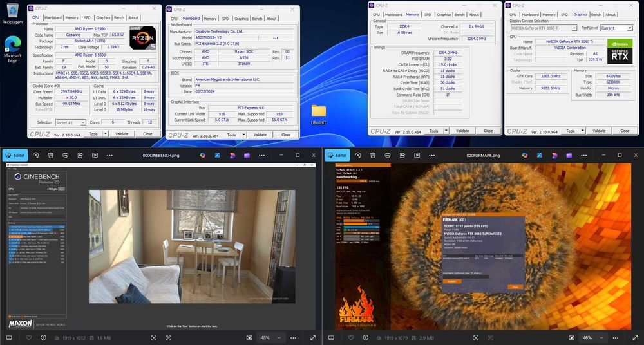
Task: Mark 000CINEBENCH.png as favorite with the heart
Action: tap(29, 338)
